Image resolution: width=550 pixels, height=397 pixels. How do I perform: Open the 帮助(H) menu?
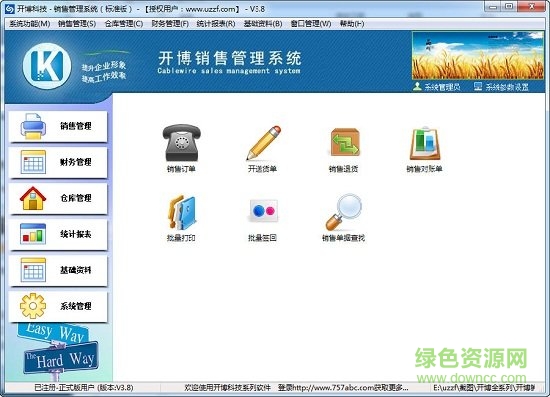click(x=352, y=24)
